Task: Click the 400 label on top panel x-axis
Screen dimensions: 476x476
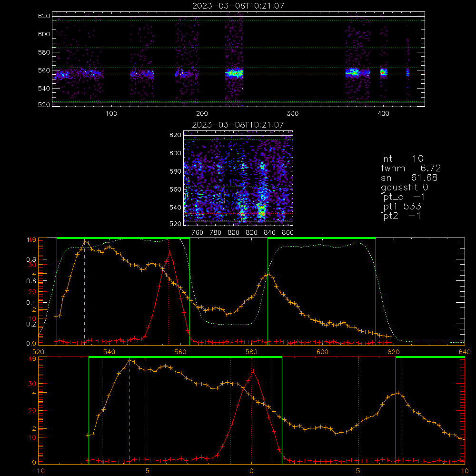Action: (x=383, y=114)
